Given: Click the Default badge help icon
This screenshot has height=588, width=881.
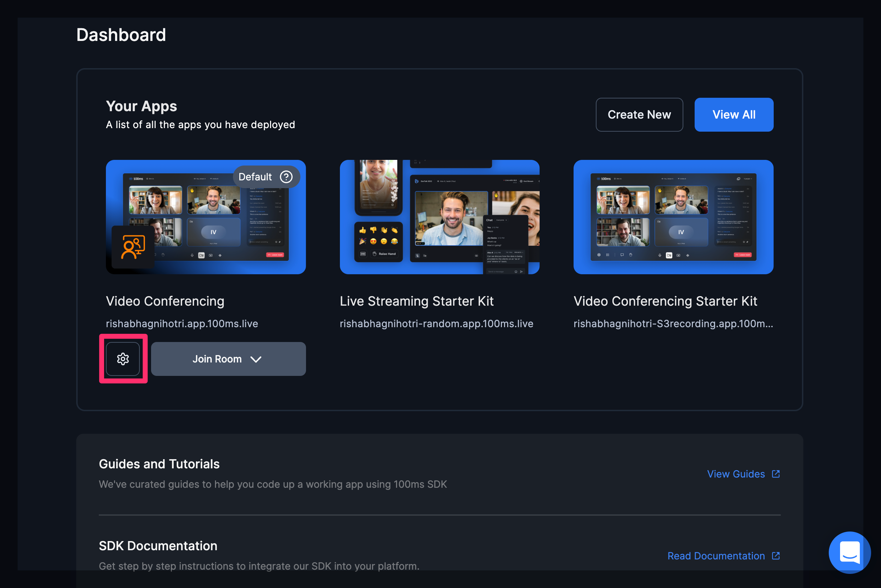Looking at the screenshot, I should coord(286,176).
